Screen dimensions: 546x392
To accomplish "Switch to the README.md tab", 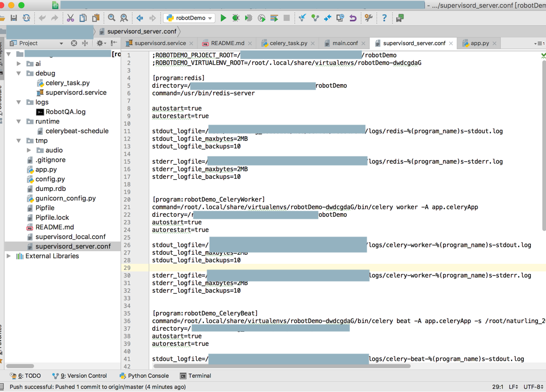I will [227, 44].
